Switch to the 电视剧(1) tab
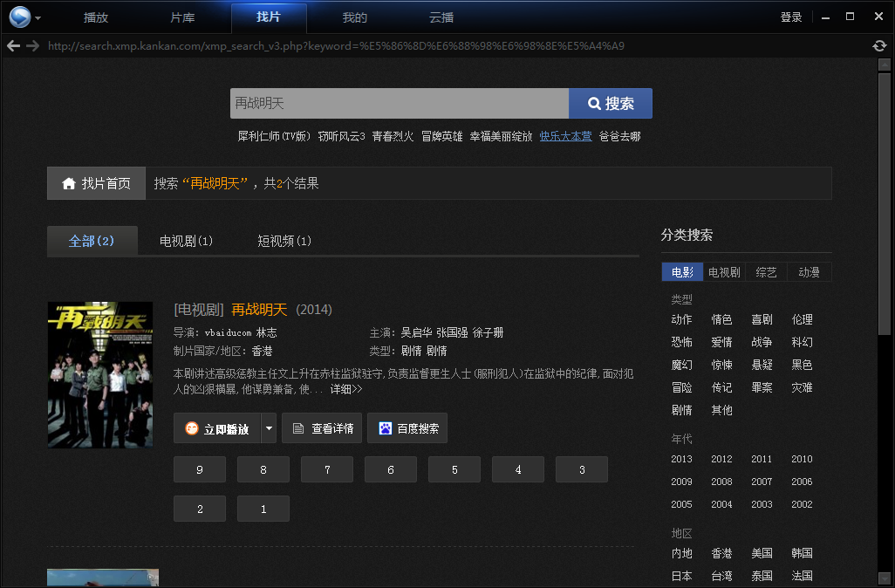Image resolution: width=895 pixels, height=588 pixels. (x=185, y=241)
